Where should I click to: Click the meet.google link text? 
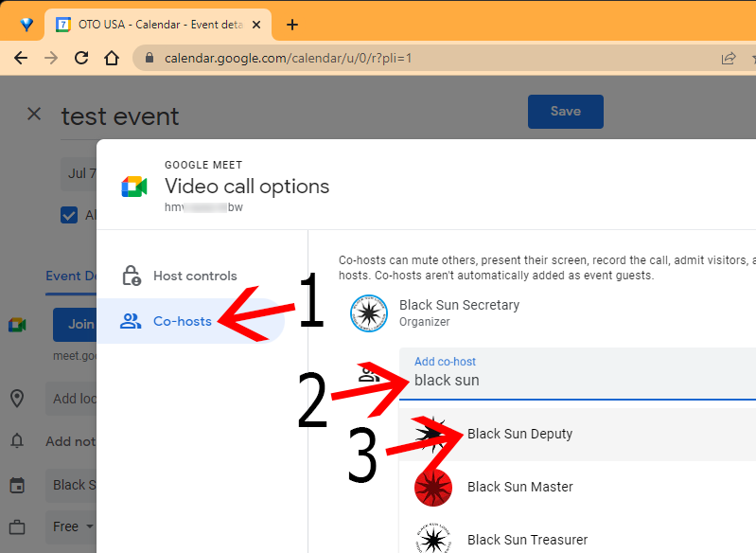[x=75, y=356]
